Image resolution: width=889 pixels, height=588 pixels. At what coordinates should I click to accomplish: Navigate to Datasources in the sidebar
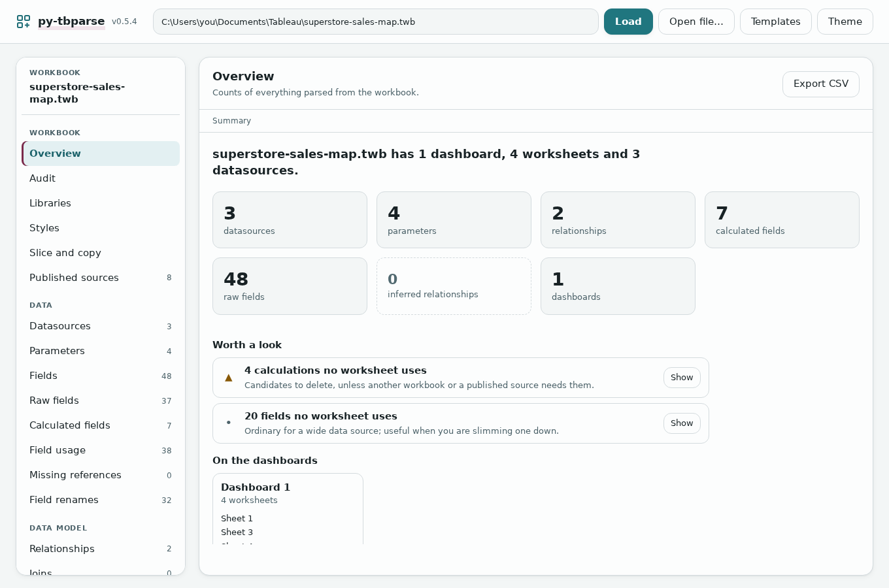(x=101, y=326)
